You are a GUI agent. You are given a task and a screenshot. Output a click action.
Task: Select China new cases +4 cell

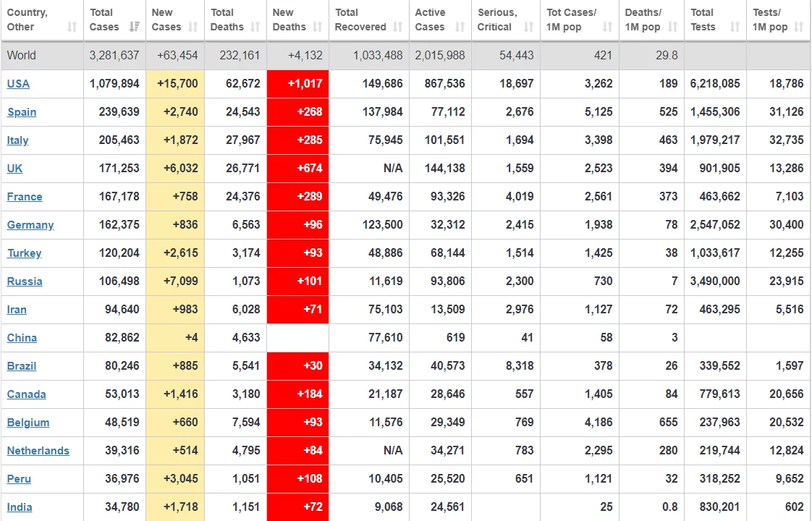pos(175,338)
